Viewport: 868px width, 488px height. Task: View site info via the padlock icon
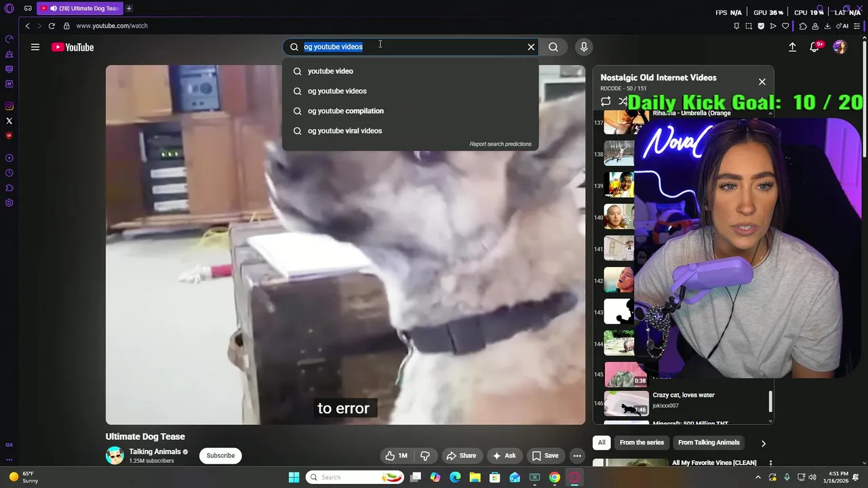pyautogui.click(x=66, y=26)
